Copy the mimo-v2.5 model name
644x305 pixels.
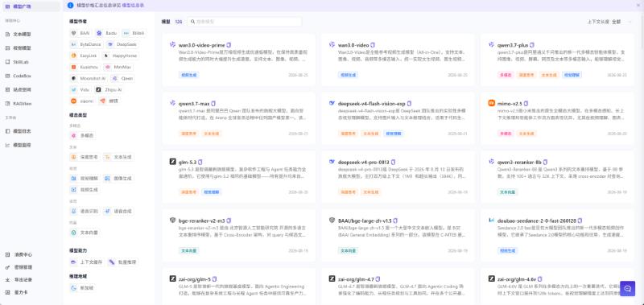pos(526,104)
